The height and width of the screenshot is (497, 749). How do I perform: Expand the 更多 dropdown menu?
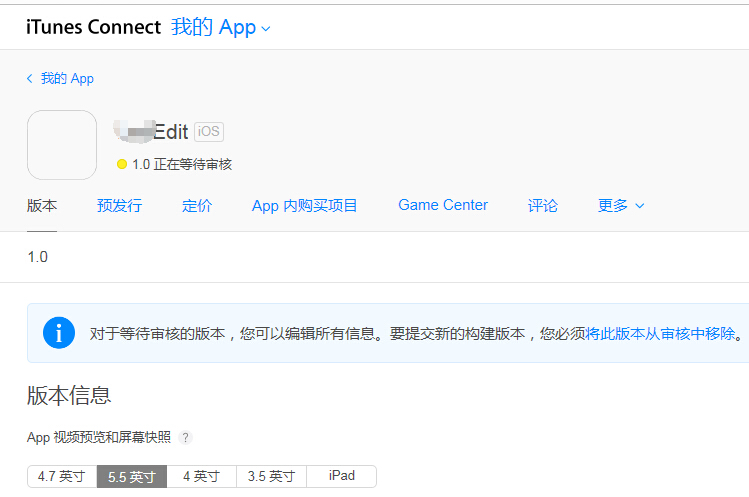tap(621, 205)
